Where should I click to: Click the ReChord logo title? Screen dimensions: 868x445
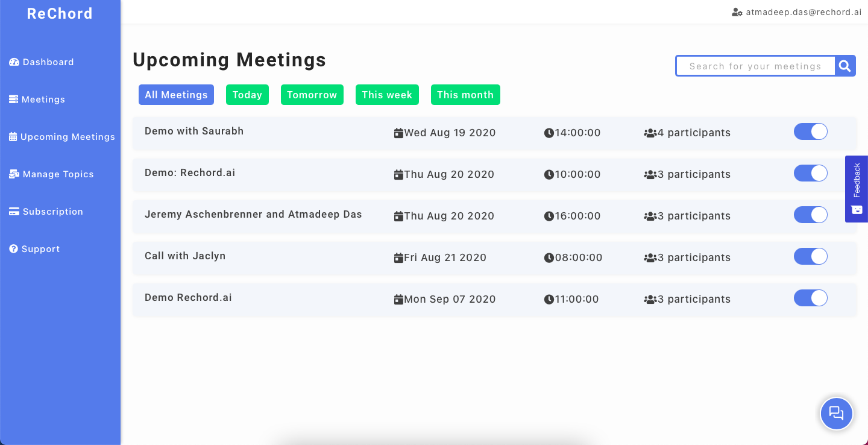(60, 13)
